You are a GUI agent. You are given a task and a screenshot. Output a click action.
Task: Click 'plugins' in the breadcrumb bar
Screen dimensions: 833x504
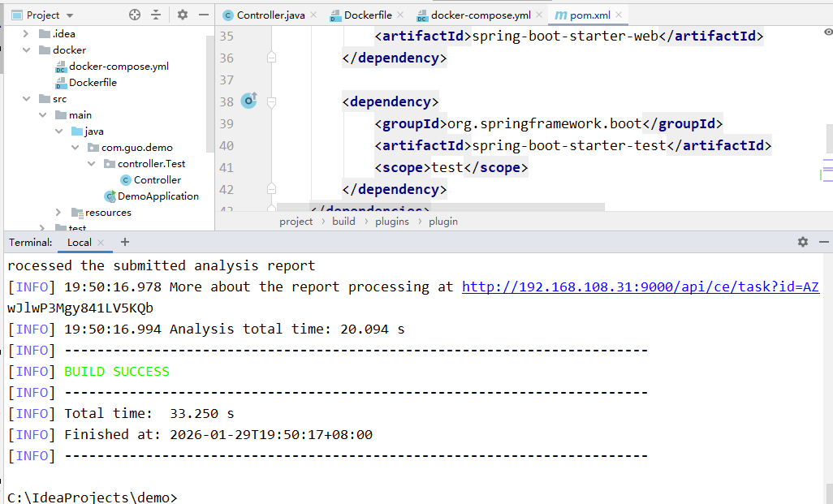pyautogui.click(x=392, y=222)
